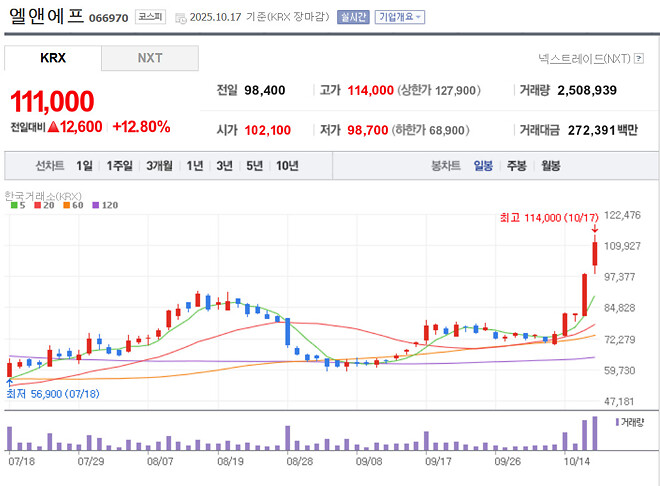Click the 10/14 date axis label
This screenshot has width=660, height=486.
coord(577,461)
